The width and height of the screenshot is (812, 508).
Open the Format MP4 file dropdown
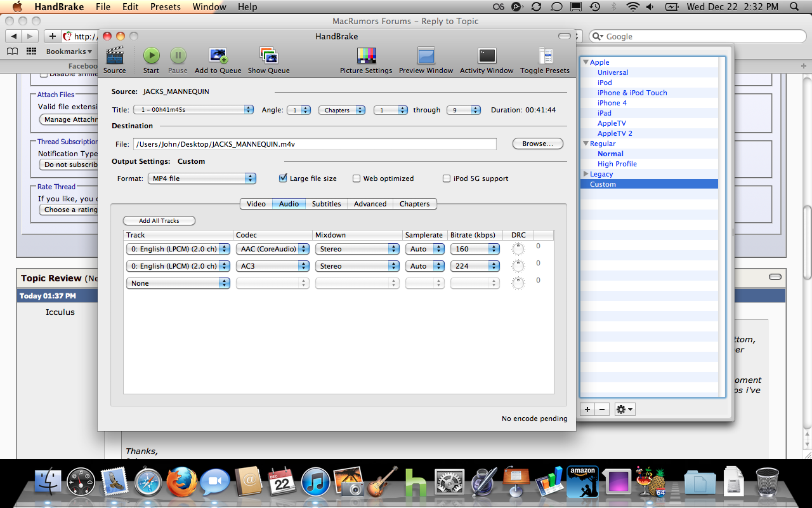[x=202, y=178]
